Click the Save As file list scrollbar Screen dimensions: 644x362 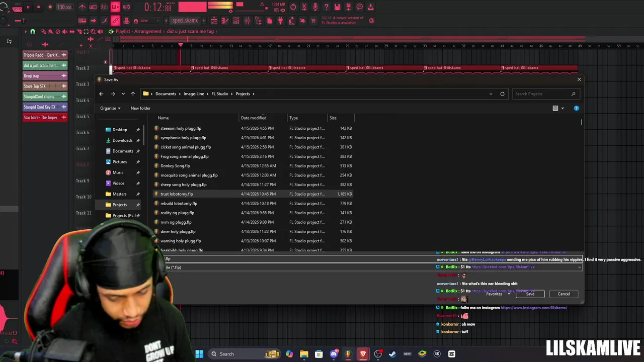pyautogui.click(x=582, y=122)
